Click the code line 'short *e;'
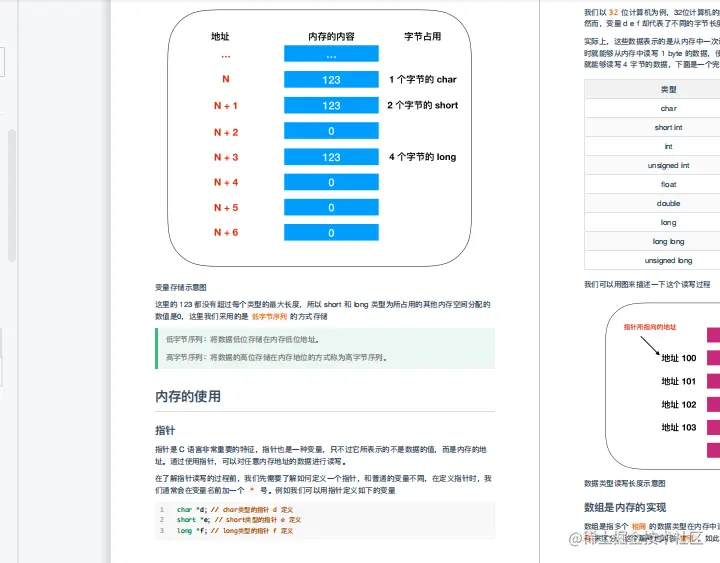The image size is (720, 563). 239,520
